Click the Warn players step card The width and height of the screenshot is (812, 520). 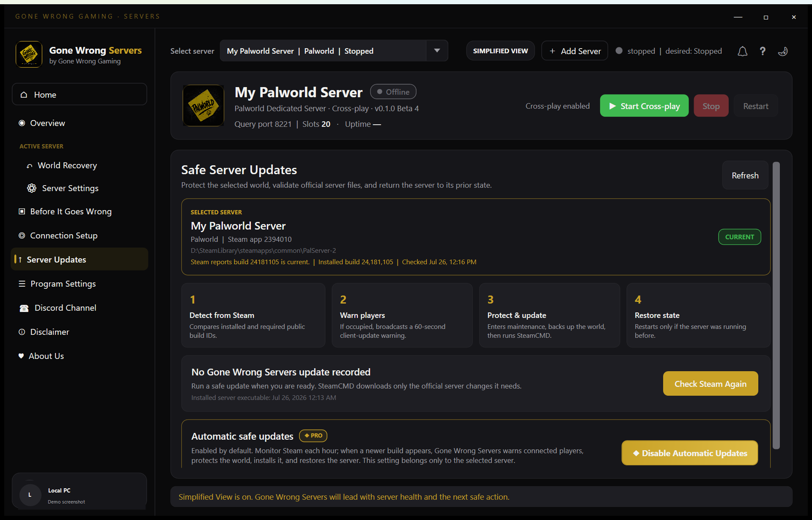[402, 315]
